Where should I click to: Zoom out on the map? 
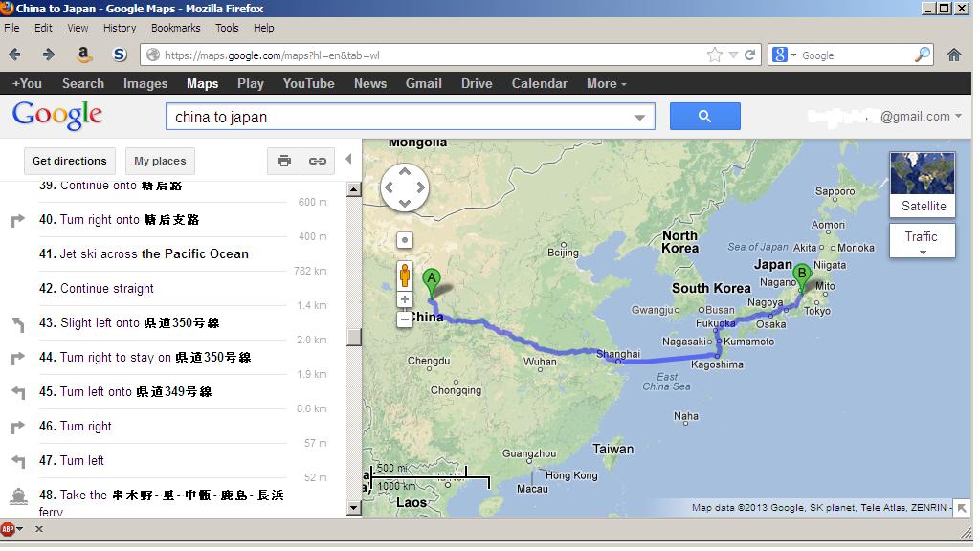point(405,320)
